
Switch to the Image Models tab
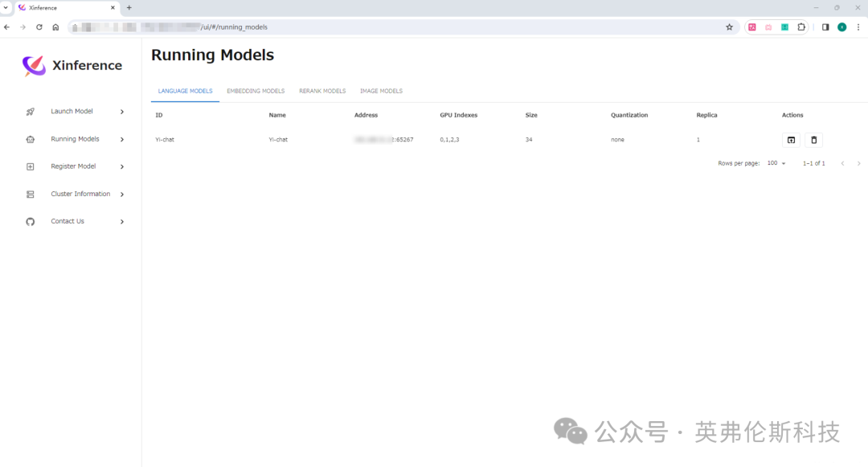(382, 92)
